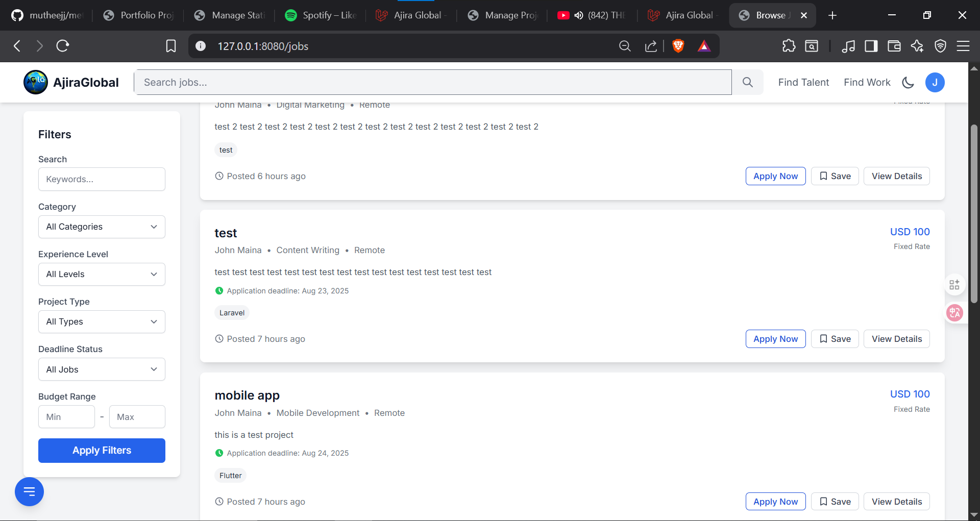Focus the Keywords filter input field
This screenshot has width=980, height=521.
(102, 179)
